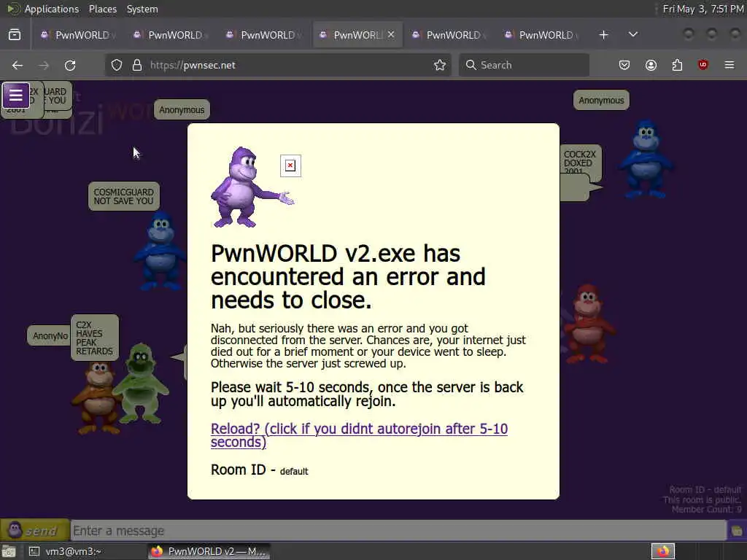747x560 pixels.
Task: Click the C2X HAVES PEAK speech bubble
Action: [x=94, y=338]
